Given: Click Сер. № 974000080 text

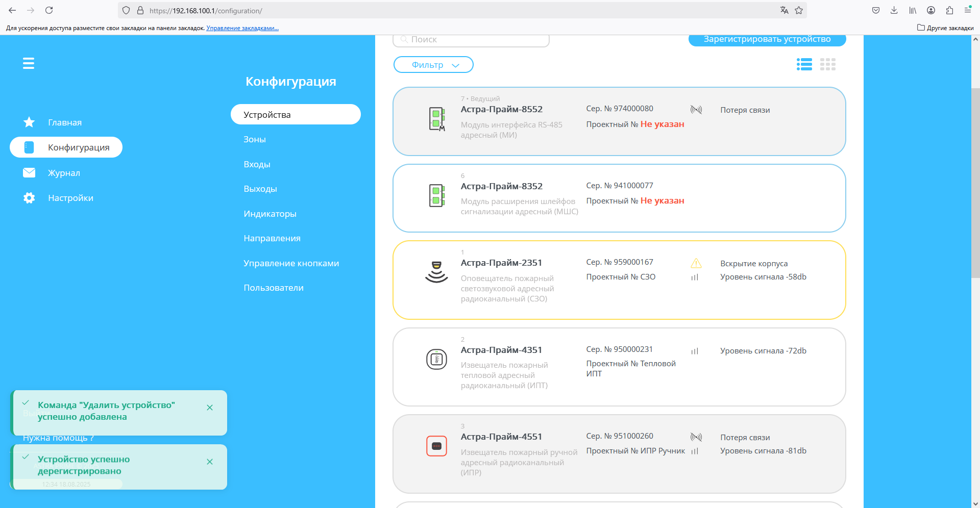Looking at the screenshot, I should coord(620,109).
